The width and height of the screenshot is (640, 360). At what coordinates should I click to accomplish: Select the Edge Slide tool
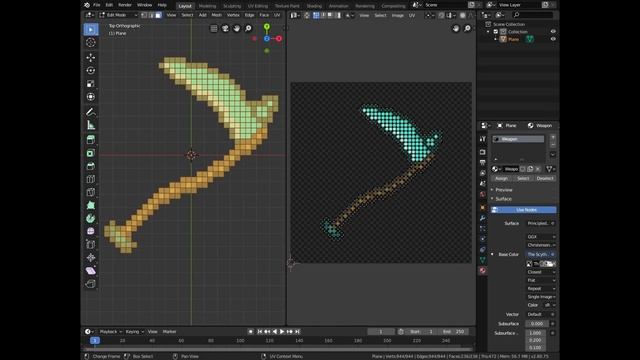tap(91, 244)
